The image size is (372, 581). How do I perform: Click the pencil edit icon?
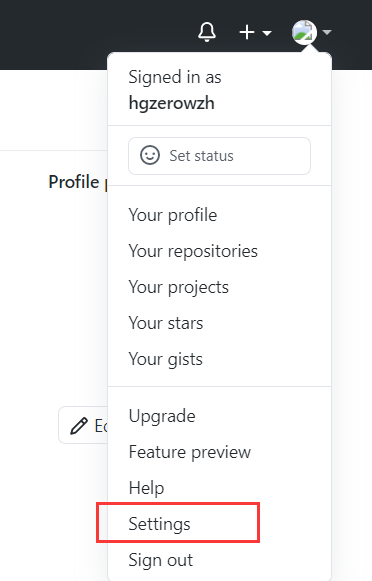pos(79,426)
